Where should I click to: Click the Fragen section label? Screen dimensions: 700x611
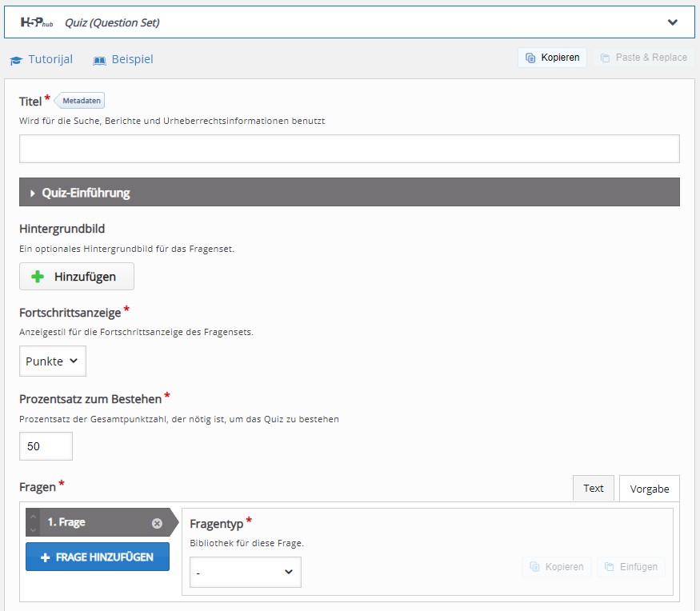[38, 487]
